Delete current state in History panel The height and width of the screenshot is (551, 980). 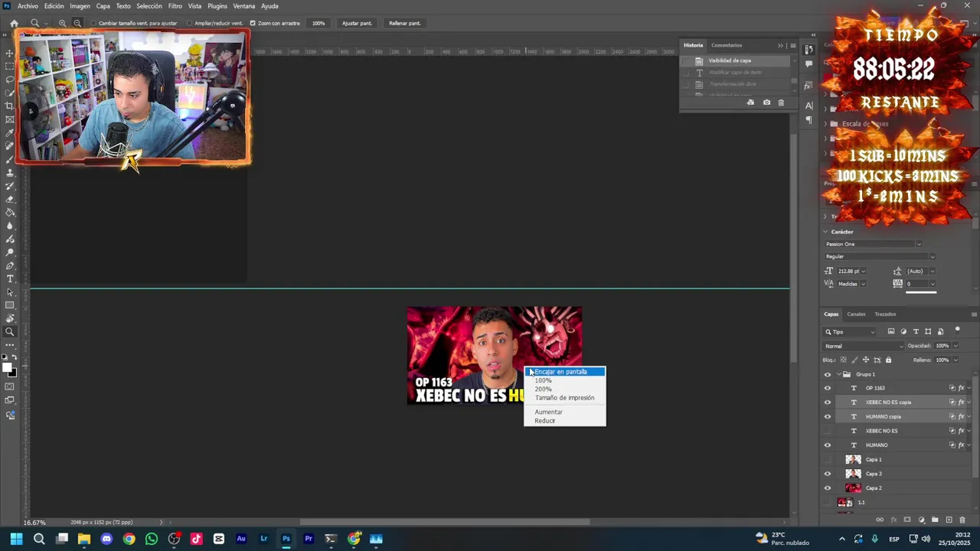[781, 103]
